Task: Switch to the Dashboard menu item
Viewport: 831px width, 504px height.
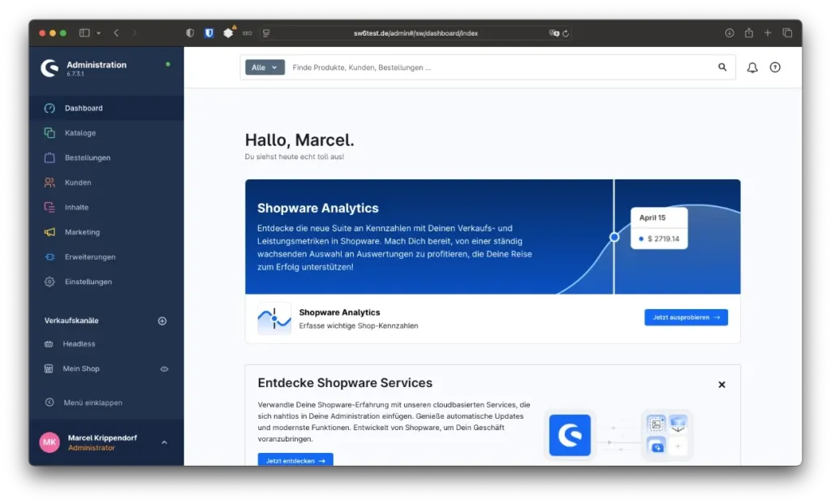Action: tap(83, 107)
